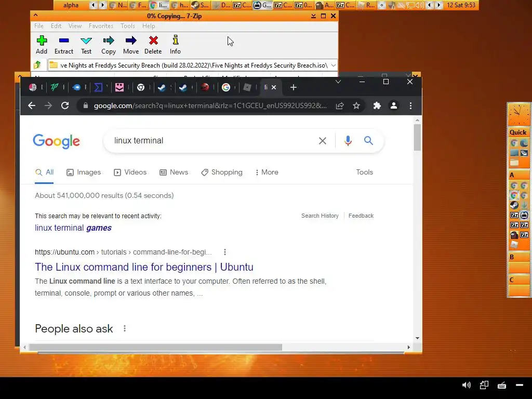532x399 pixels.
Task: Open a new Chrome tab
Action: 294,87
